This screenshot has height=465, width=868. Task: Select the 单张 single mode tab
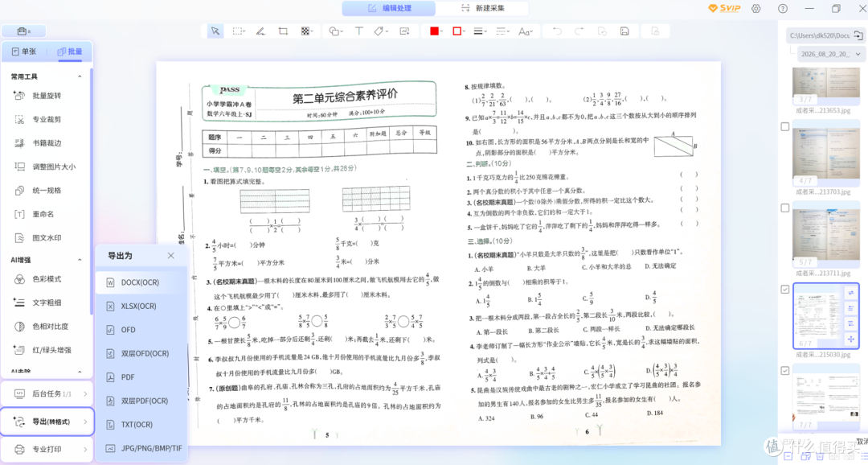(24, 51)
